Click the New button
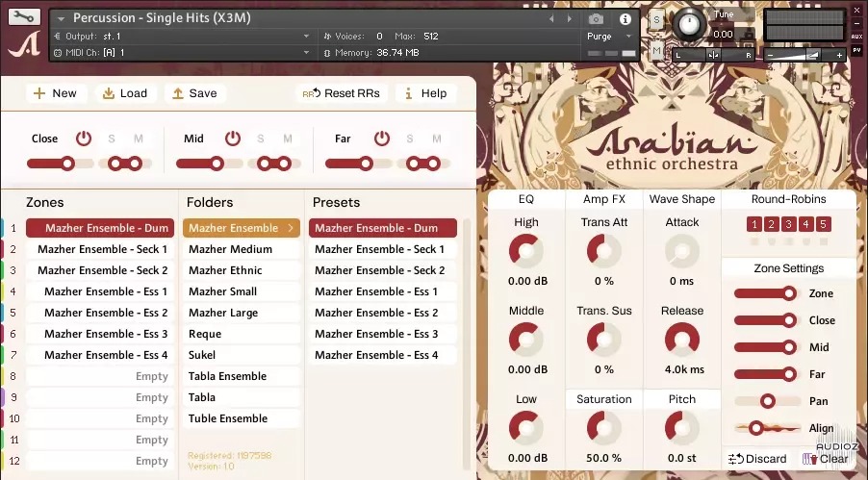The width and height of the screenshot is (868, 480). (x=56, y=93)
